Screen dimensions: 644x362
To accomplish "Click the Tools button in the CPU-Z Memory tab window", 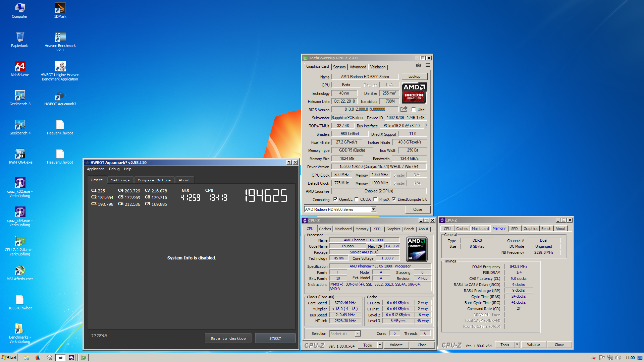I will [505, 345].
